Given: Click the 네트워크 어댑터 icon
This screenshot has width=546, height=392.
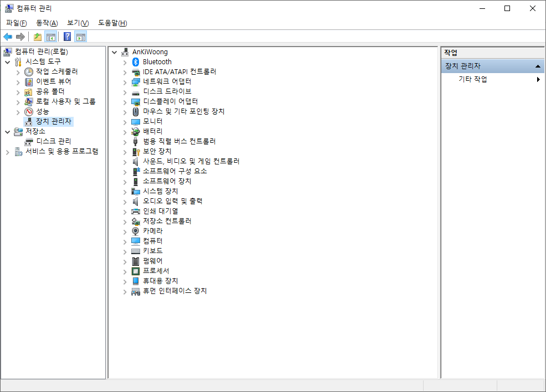Looking at the screenshot, I should pyautogui.click(x=136, y=82).
